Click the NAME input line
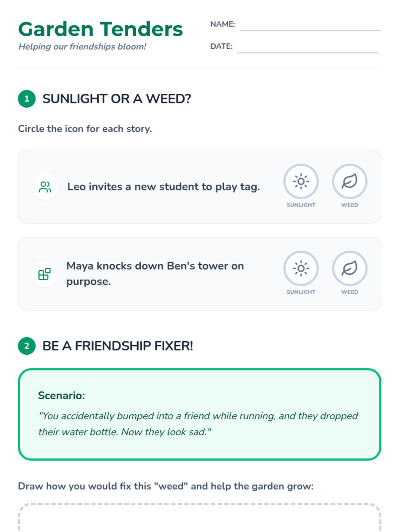This screenshot has width=399, height=532. (310, 26)
